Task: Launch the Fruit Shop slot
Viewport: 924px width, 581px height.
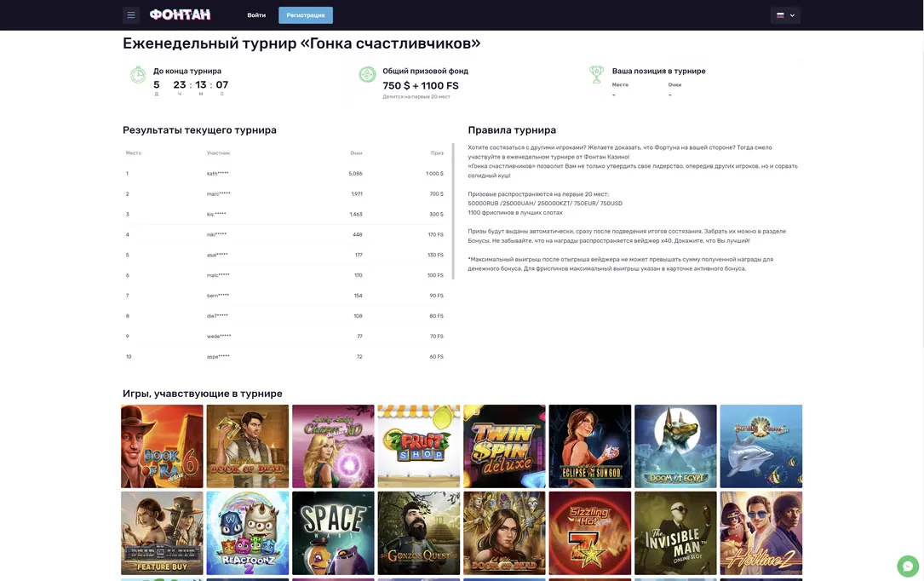Action: click(x=418, y=446)
